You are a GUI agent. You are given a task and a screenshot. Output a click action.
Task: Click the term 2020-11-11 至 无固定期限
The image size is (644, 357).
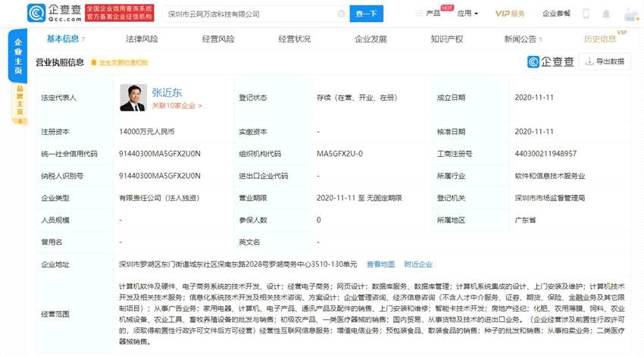[359, 198]
